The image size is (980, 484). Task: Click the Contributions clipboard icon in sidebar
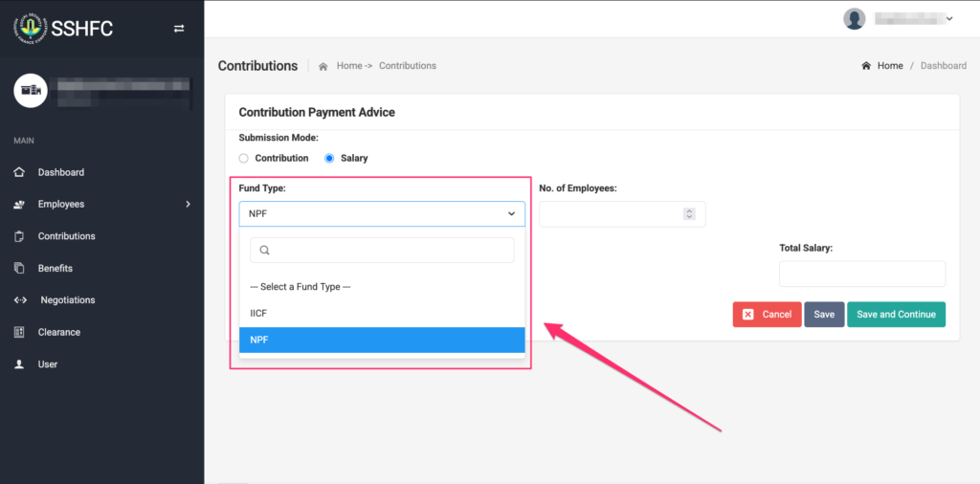(19, 236)
